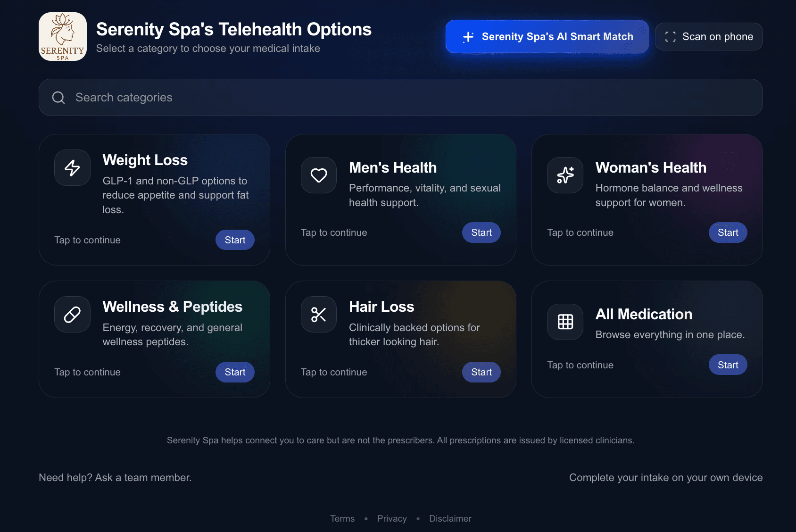Click the Serenity Spa logo
Image resolution: width=796 pixels, height=532 pixels.
coord(62,36)
